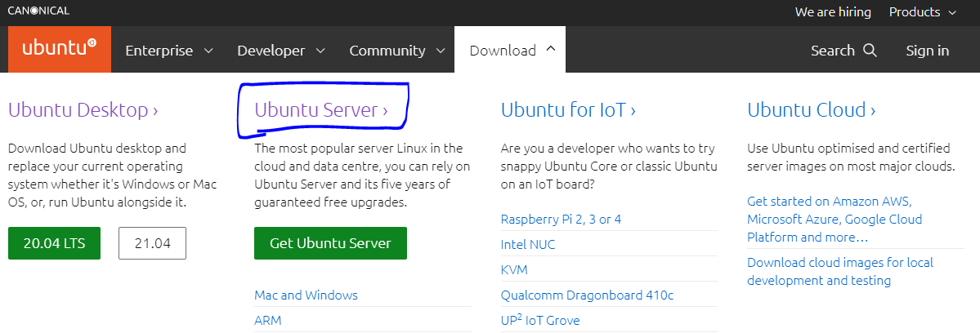Expand the Enterprise menu chevron
The height and width of the screenshot is (333, 980).
[x=208, y=51]
